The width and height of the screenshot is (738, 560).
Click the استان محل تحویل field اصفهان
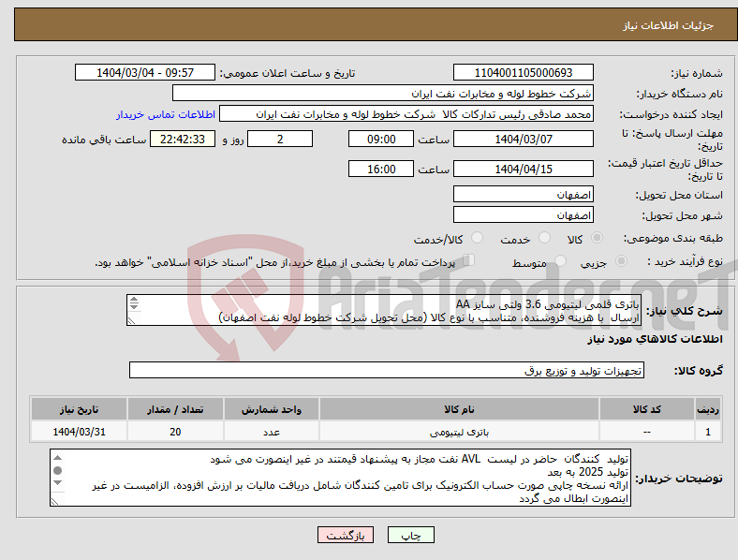(x=524, y=195)
